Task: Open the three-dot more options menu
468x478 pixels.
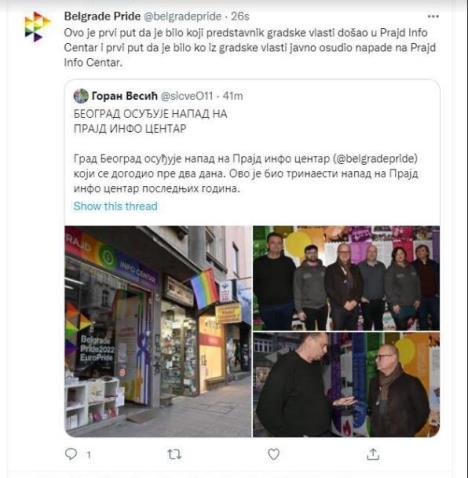Action: click(433, 17)
